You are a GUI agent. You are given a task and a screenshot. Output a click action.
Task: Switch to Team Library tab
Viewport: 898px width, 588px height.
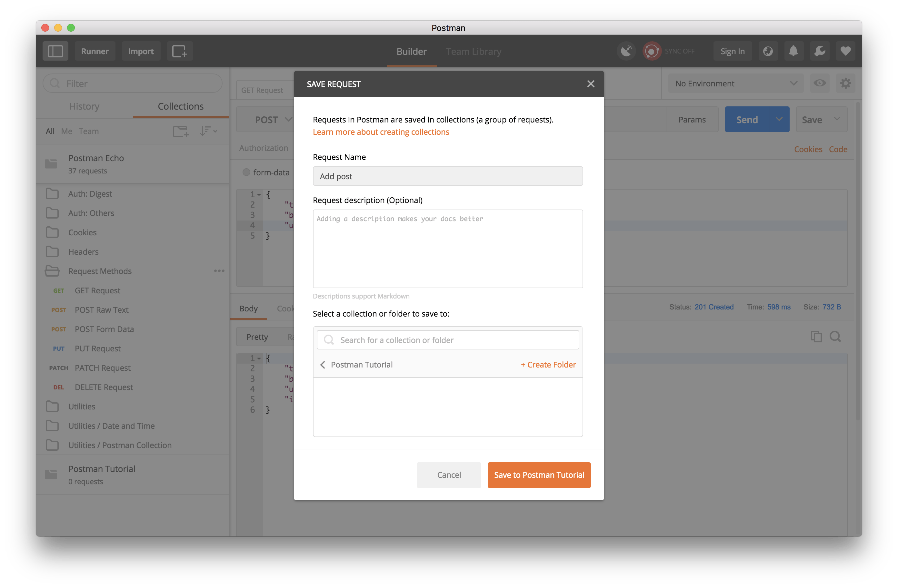point(474,51)
